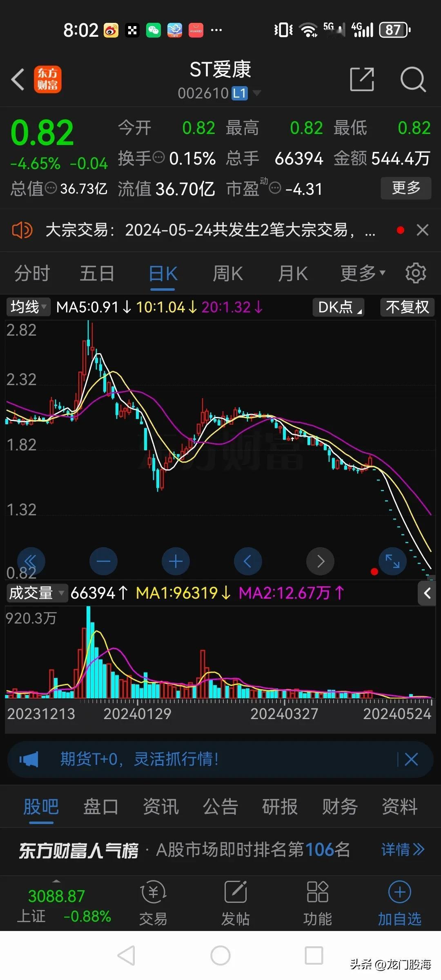
Task: Tap the L1 level badge
Action: point(240,94)
